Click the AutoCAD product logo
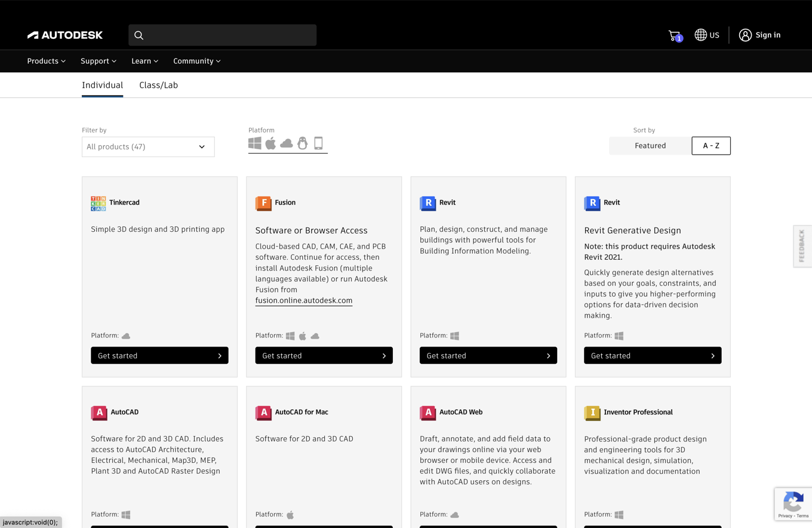 tap(99, 412)
